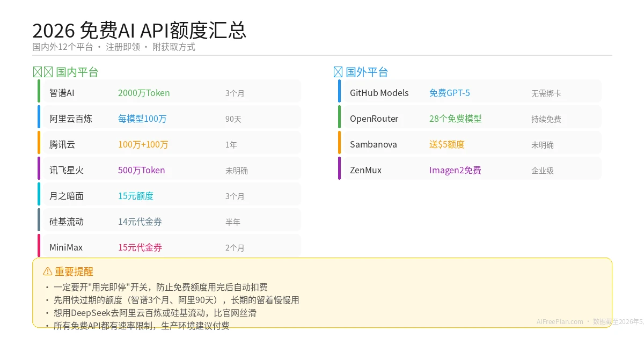The image size is (644, 338).
Task: Click the warning triangle icon beside "重要提醒"
Action: point(48,271)
